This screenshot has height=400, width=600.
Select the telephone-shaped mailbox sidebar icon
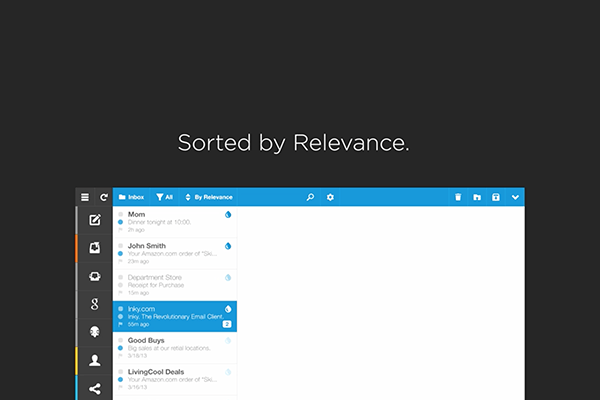95,276
